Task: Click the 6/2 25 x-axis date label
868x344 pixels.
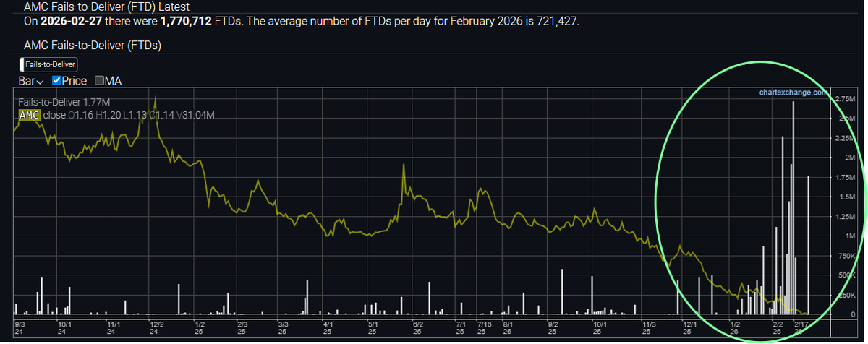Action: 417,329
